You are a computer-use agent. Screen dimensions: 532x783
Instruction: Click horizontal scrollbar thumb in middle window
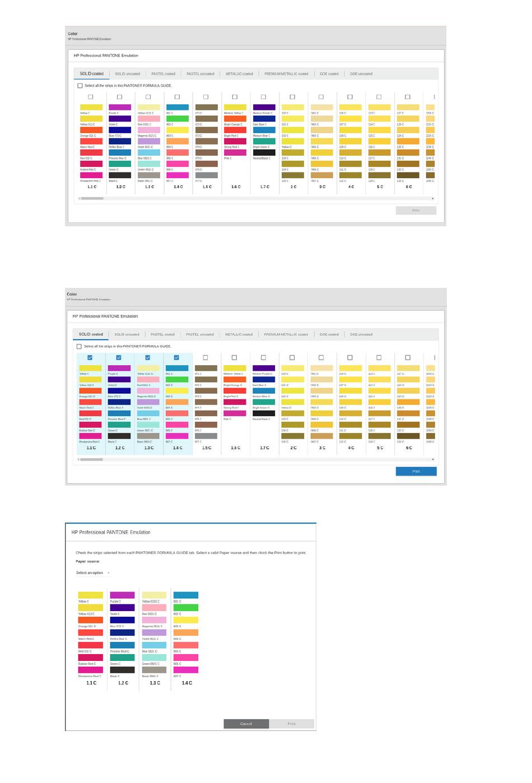pyautogui.click(x=91, y=459)
